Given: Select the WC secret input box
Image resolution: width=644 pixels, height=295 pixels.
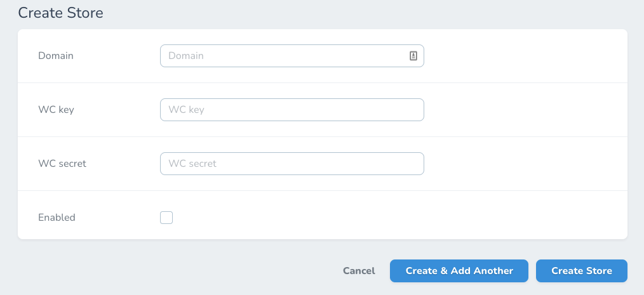Looking at the screenshot, I should tap(292, 164).
